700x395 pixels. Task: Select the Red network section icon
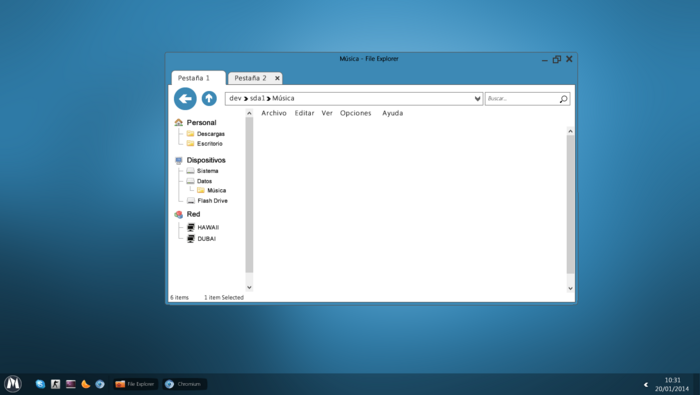(x=179, y=214)
